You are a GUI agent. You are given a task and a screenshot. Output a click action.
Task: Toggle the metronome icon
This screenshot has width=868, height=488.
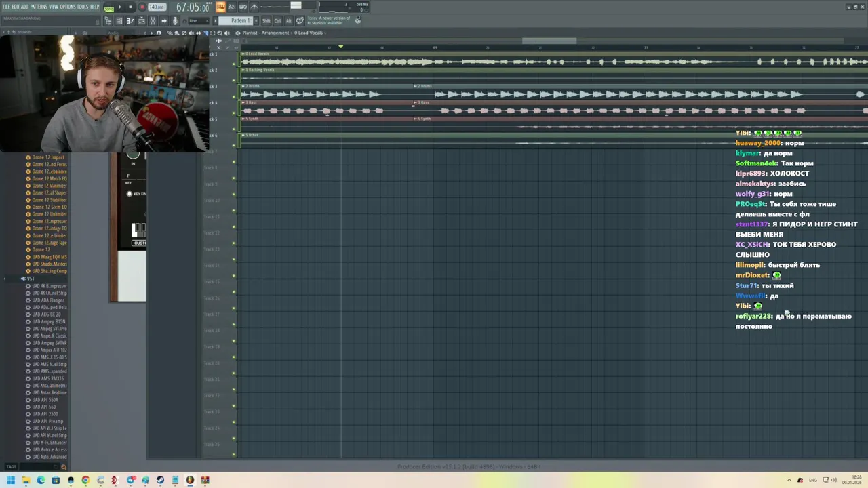point(254,7)
